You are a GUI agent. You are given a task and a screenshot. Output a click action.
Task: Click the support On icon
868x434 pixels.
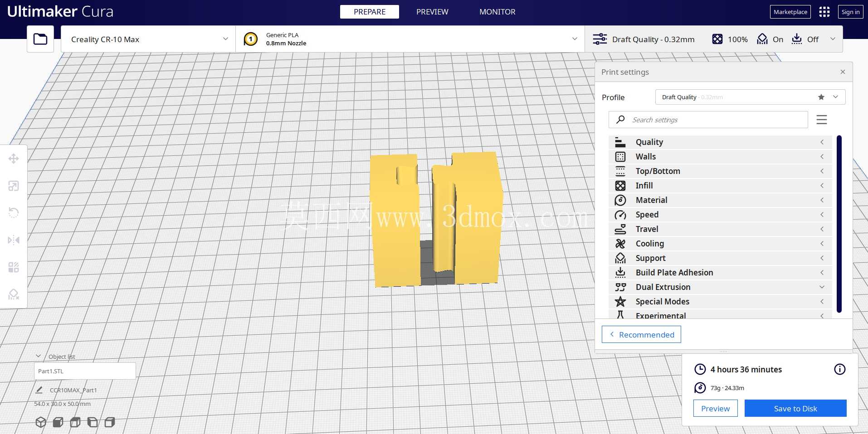pyautogui.click(x=762, y=39)
